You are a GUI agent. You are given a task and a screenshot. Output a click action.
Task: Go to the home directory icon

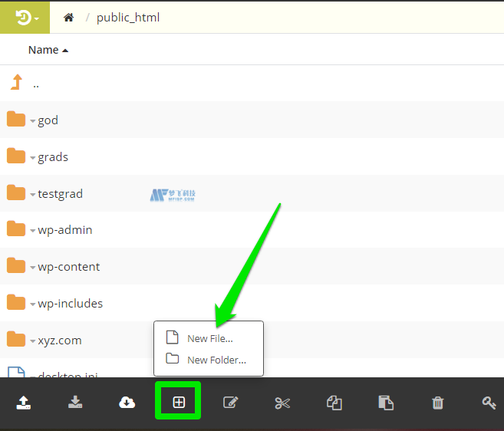69,17
